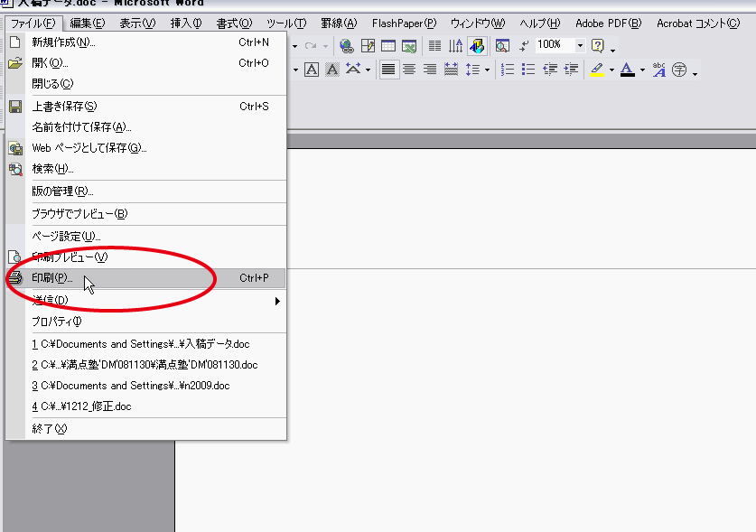Open the Font Color dropdown arrow
Image resolution: width=756 pixels, height=532 pixels.
[642, 70]
